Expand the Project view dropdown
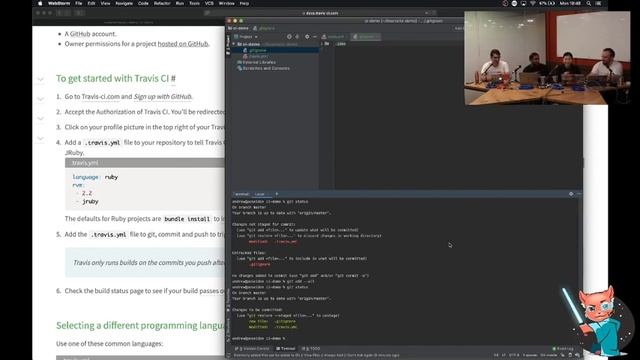 coord(246,37)
